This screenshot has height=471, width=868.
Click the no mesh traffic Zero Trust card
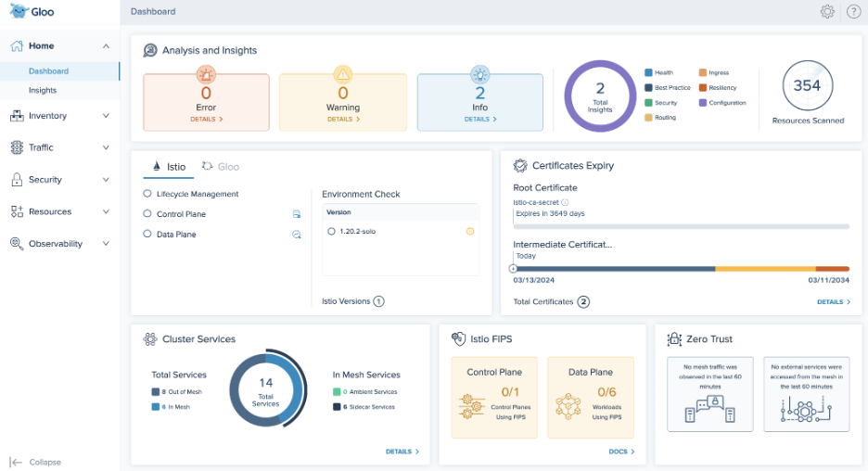[710, 394]
